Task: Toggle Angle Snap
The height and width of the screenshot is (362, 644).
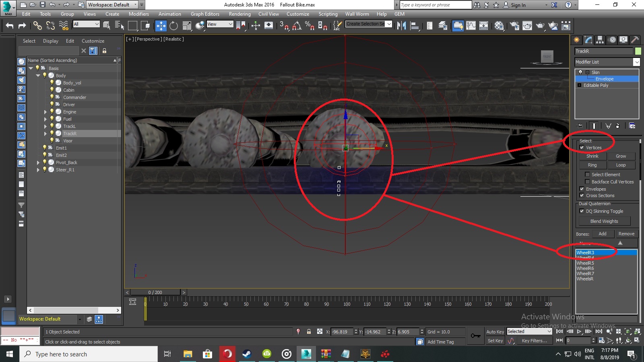Action: coord(297,26)
